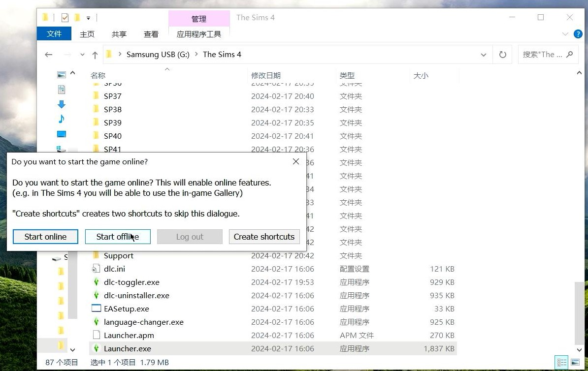
Task: Open quick access toolbar customize dropdown
Action: click(x=88, y=18)
